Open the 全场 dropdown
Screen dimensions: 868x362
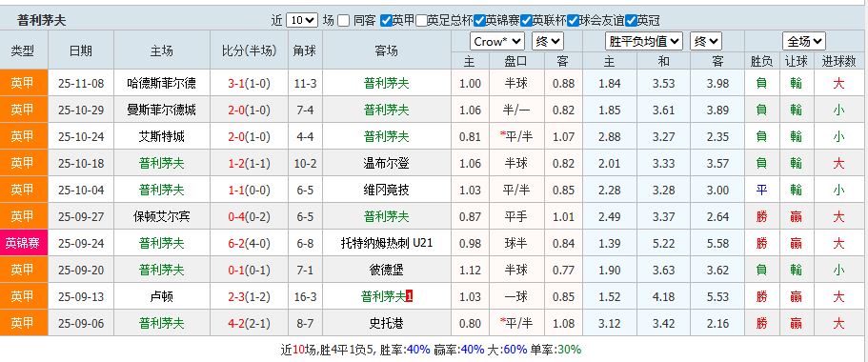click(804, 42)
